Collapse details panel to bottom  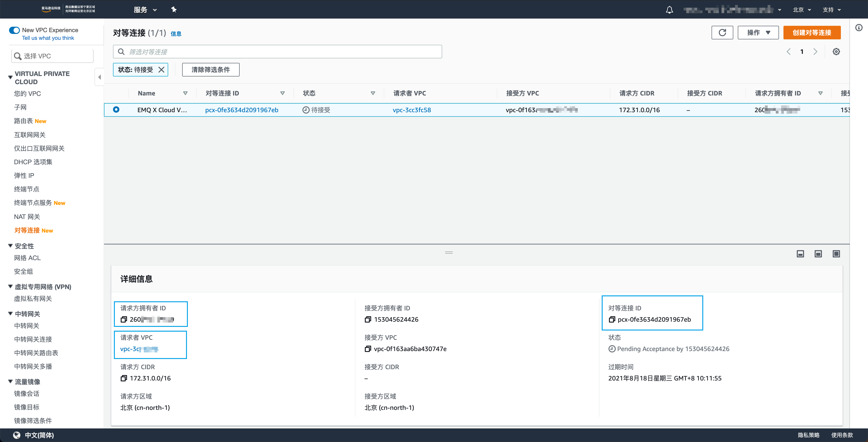(800, 254)
